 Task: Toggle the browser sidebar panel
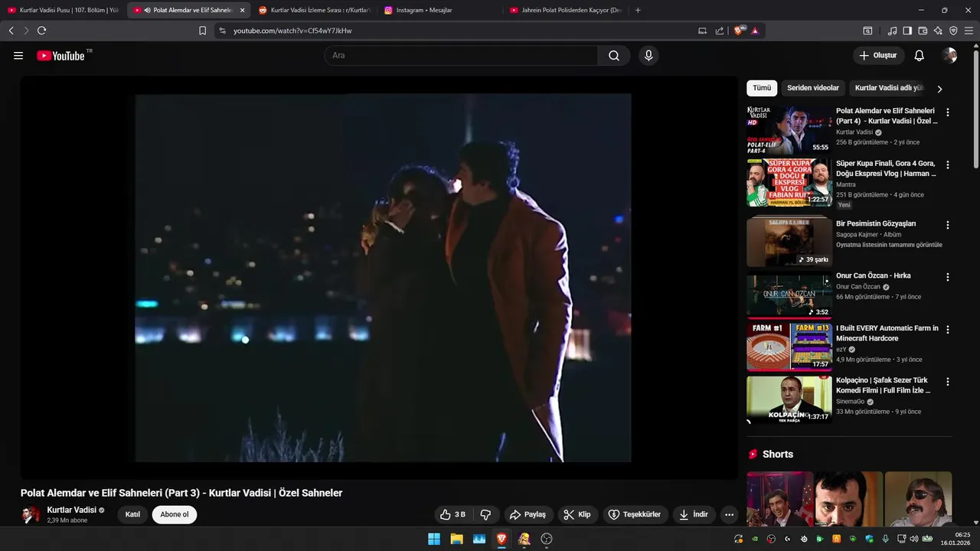tap(907, 31)
